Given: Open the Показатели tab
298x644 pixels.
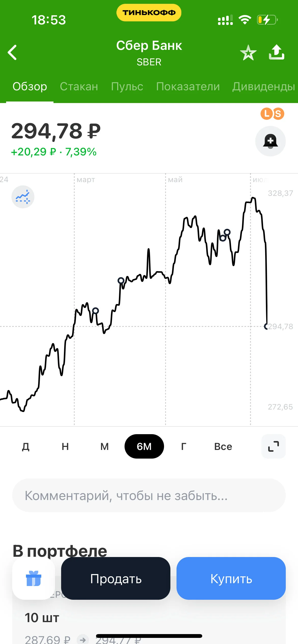Looking at the screenshot, I should pyautogui.click(x=188, y=87).
